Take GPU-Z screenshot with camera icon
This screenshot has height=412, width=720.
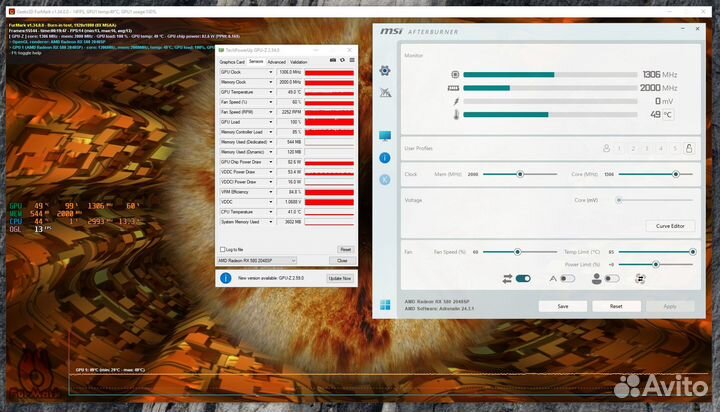(x=333, y=60)
